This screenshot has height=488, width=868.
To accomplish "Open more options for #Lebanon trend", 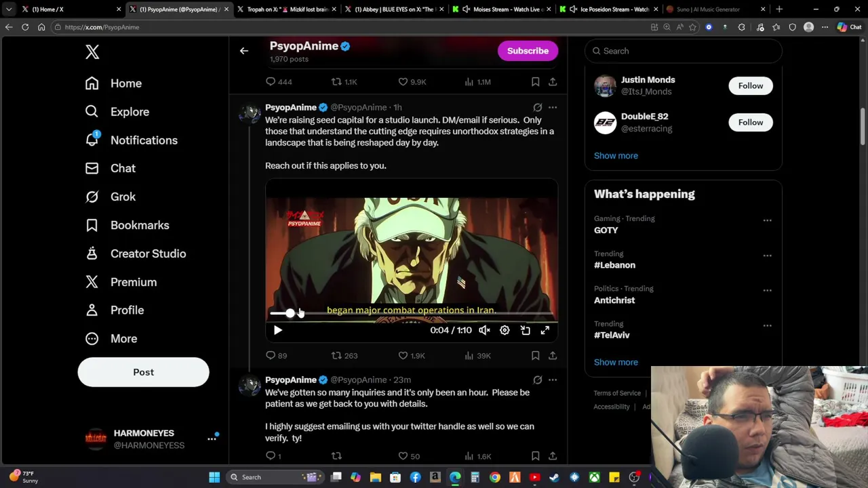I will [x=767, y=256].
